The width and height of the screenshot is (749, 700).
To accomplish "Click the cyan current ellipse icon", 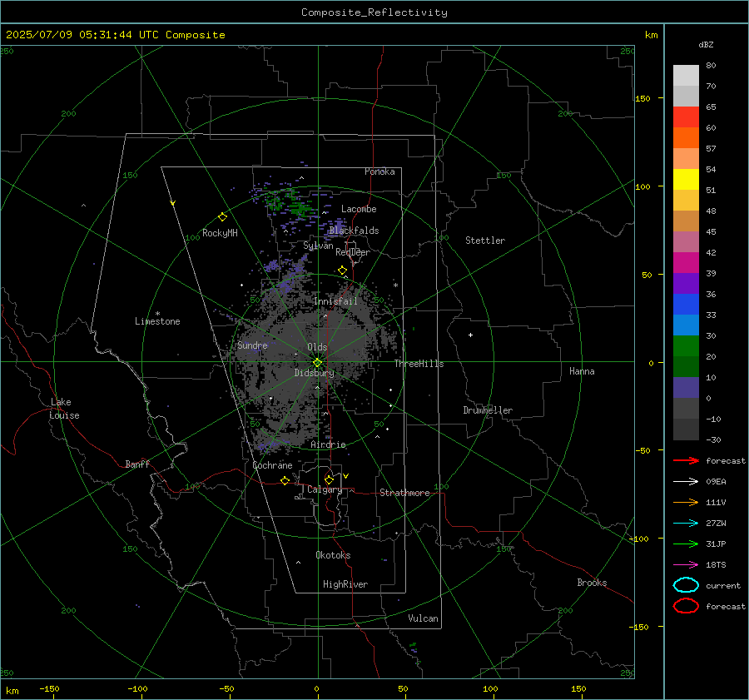I will [x=686, y=585].
